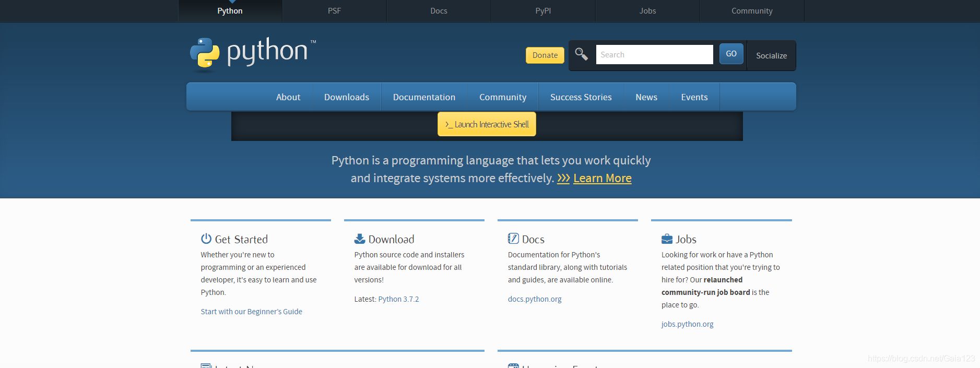Viewport: 980px width, 368px height.
Task: Open the Events navigation menu
Action: point(694,97)
